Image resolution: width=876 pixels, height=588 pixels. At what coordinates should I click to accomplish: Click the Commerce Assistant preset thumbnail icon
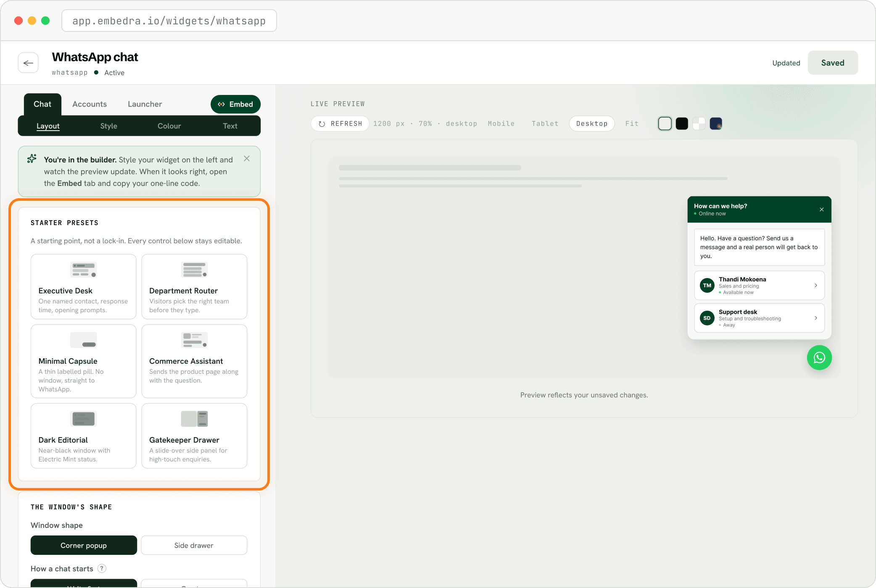(x=194, y=340)
